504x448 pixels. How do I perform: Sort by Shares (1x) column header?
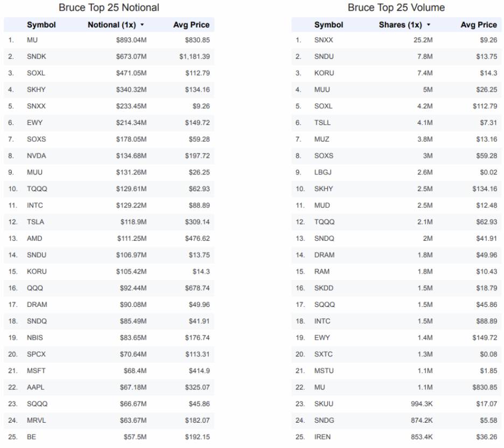click(400, 25)
